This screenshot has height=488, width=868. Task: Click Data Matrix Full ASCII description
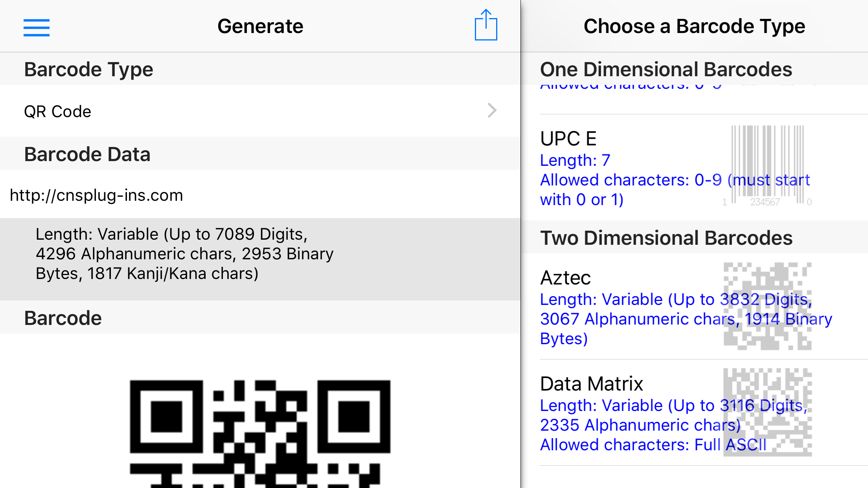653,445
